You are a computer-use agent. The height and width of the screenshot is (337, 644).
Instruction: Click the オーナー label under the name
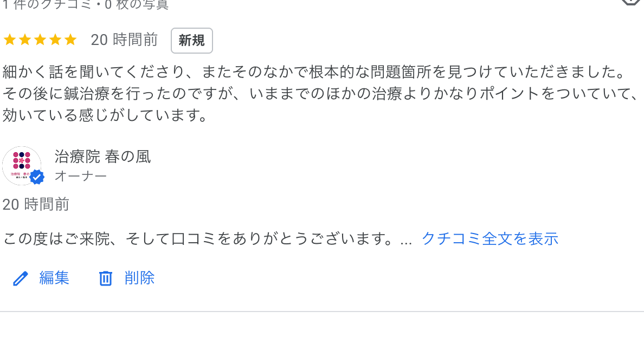[x=81, y=176]
